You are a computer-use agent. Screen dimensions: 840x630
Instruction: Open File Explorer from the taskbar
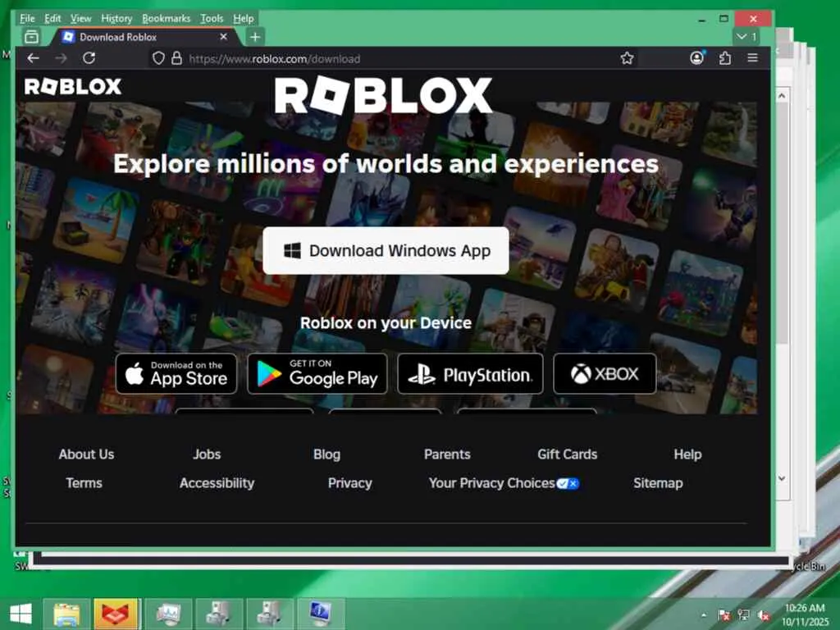tap(66, 614)
